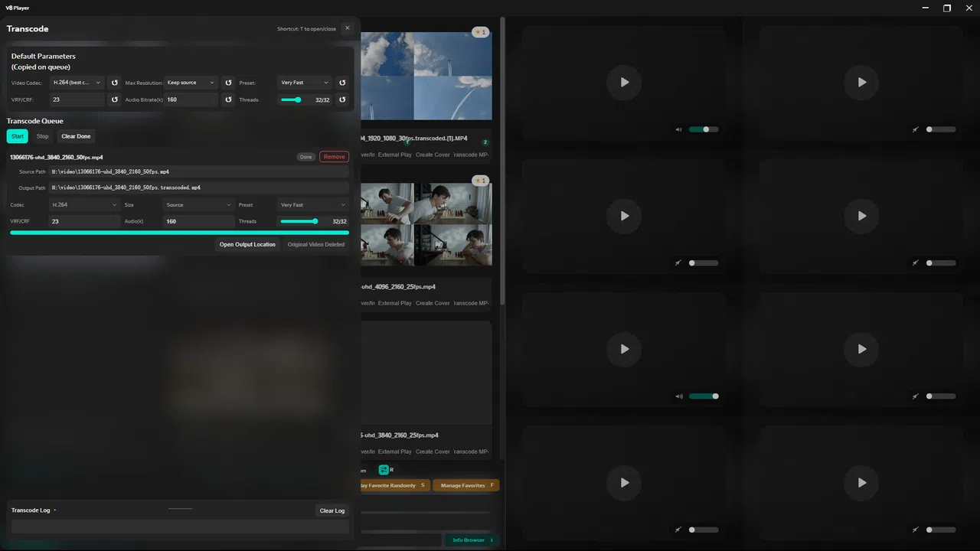Reset the default Audio Bitrate value
This screenshot has height=551, width=980.
click(x=228, y=99)
